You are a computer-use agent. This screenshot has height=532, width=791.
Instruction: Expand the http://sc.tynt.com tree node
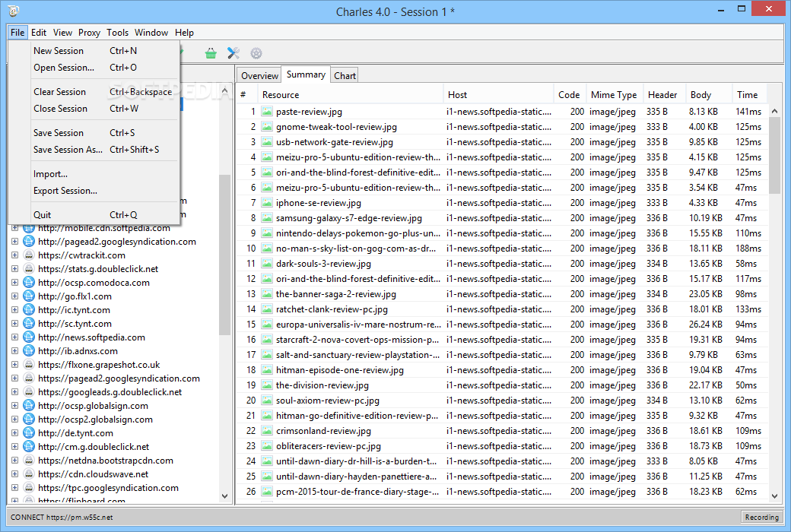pyautogui.click(x=15, y=323)
